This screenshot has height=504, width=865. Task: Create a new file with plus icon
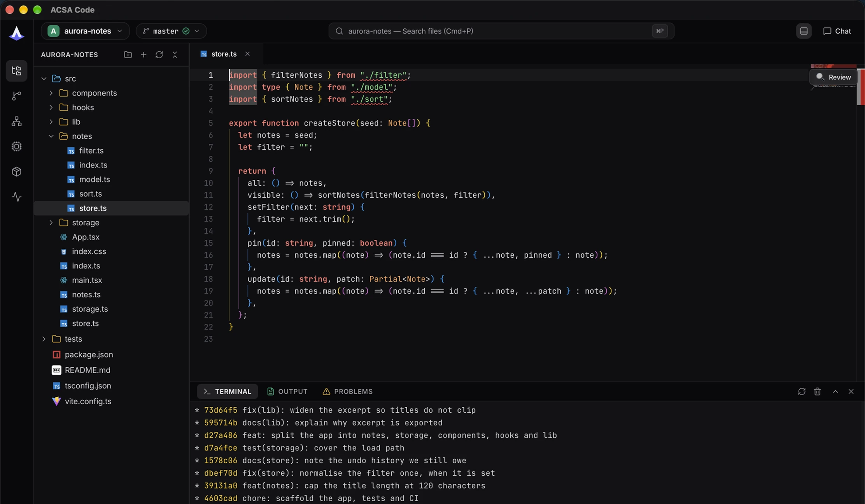point(144,55)
